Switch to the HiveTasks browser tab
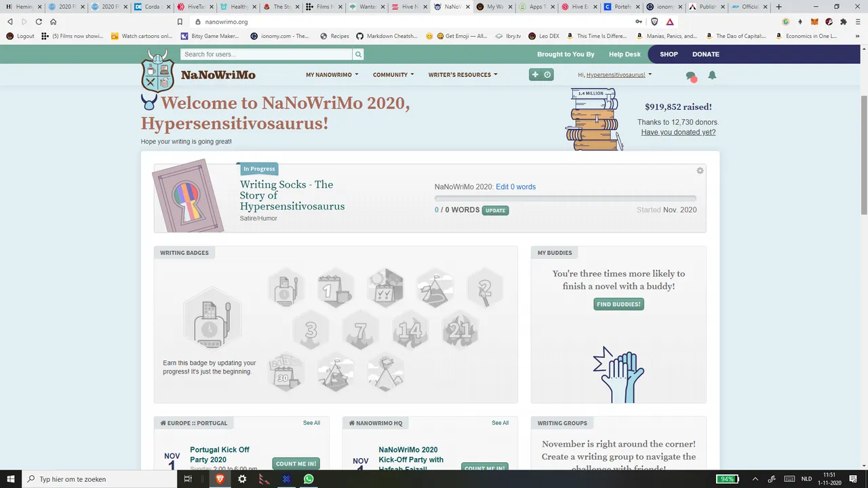The image size is (868, 488). click(x=195, y=7)
